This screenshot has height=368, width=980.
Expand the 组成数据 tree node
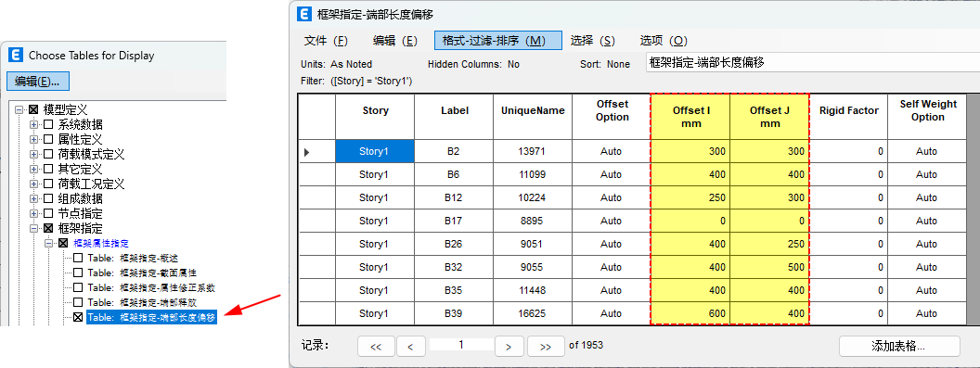[33, 198]
